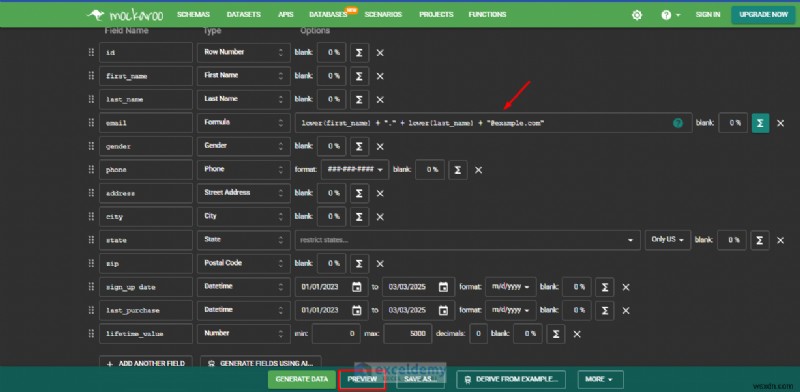Open the phone format ###-###-#### dropdown

(x=355, y=170)
